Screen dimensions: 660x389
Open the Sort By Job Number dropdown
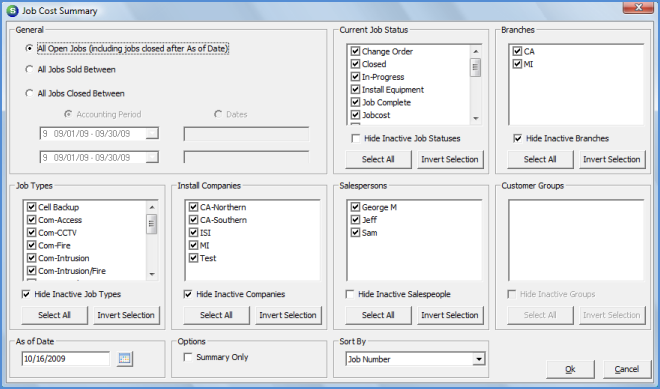478,359
